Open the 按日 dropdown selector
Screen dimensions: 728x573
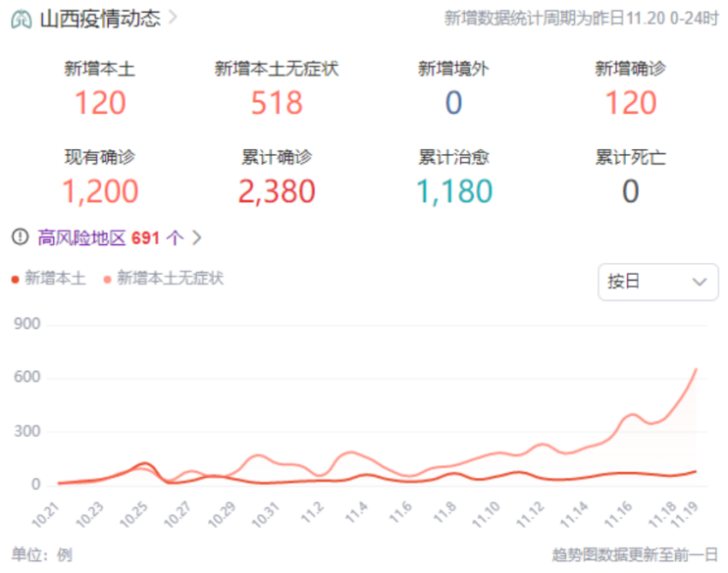coord(656,282)
